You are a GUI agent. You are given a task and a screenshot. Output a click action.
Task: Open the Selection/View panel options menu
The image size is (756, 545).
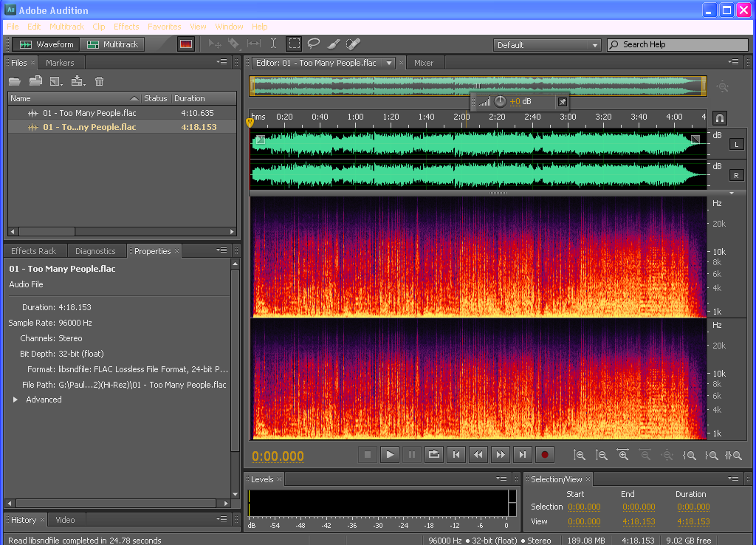tap(733, 479)
